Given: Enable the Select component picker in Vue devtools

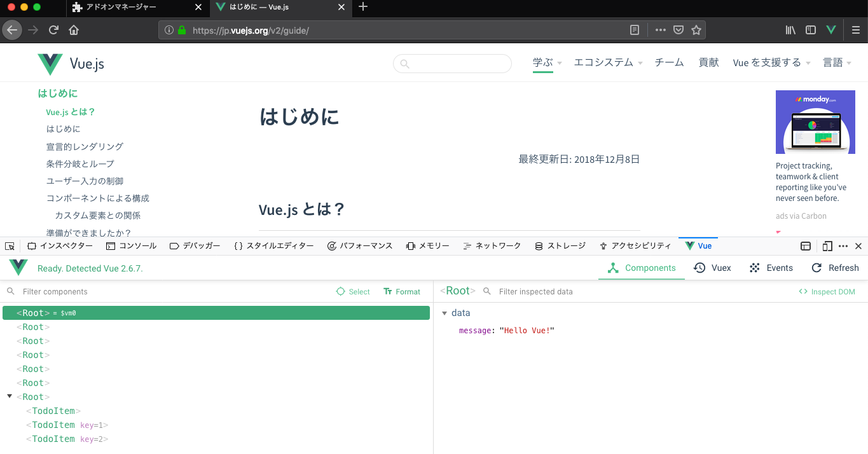Looking at the screenshot, I should (353, 291).
